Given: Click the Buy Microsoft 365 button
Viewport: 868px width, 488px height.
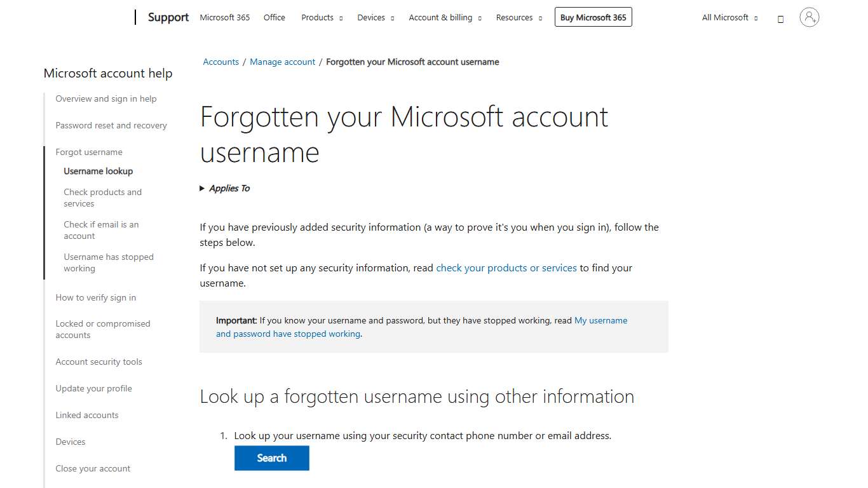Looking at the screenshot, I should [593, 17].
